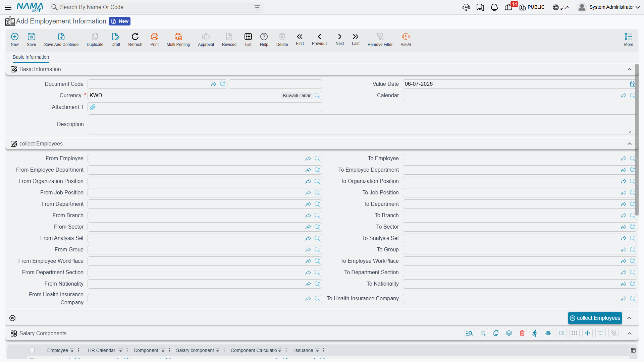Open the More options menu
This screenshot has height=362, width=644.
[x=629, y=39]
